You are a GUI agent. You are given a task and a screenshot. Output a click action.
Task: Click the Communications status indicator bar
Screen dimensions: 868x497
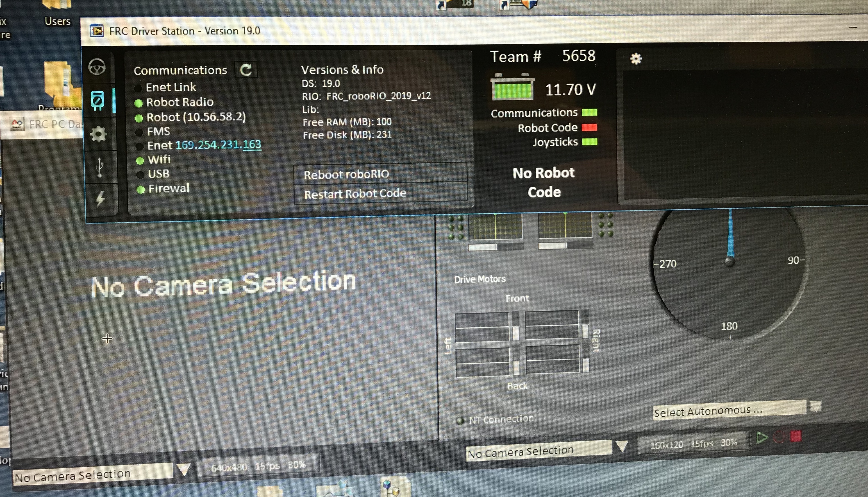pos(589,112)
